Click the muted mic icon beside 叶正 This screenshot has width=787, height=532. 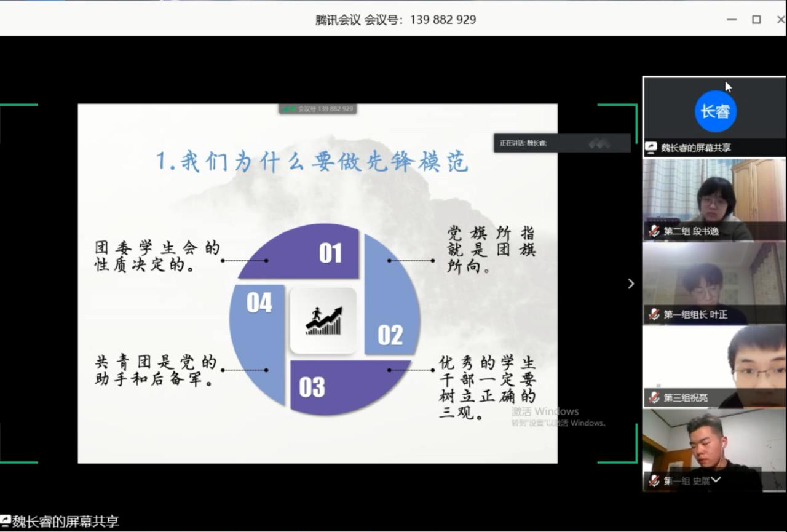(x=654, y=314)
